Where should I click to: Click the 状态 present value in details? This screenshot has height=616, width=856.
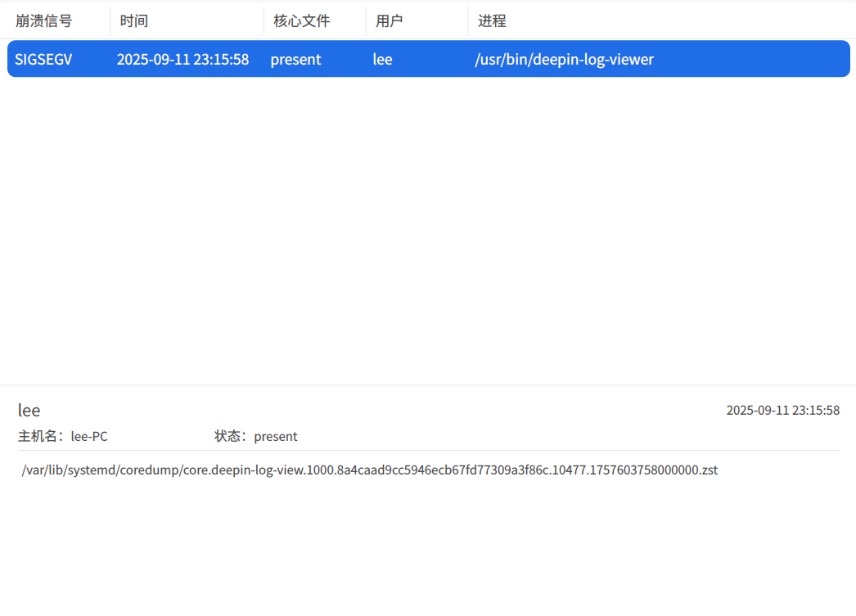pyautogui.click(x=275, y=436)
